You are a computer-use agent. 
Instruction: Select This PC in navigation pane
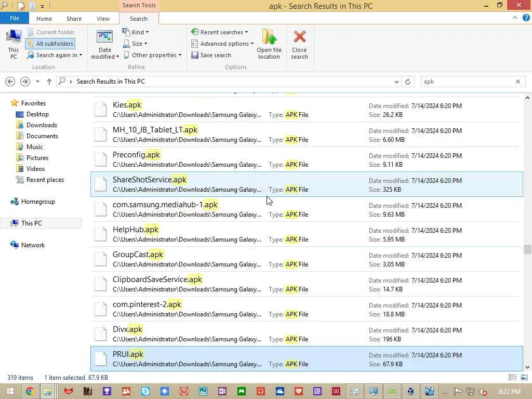coord(42,223)
